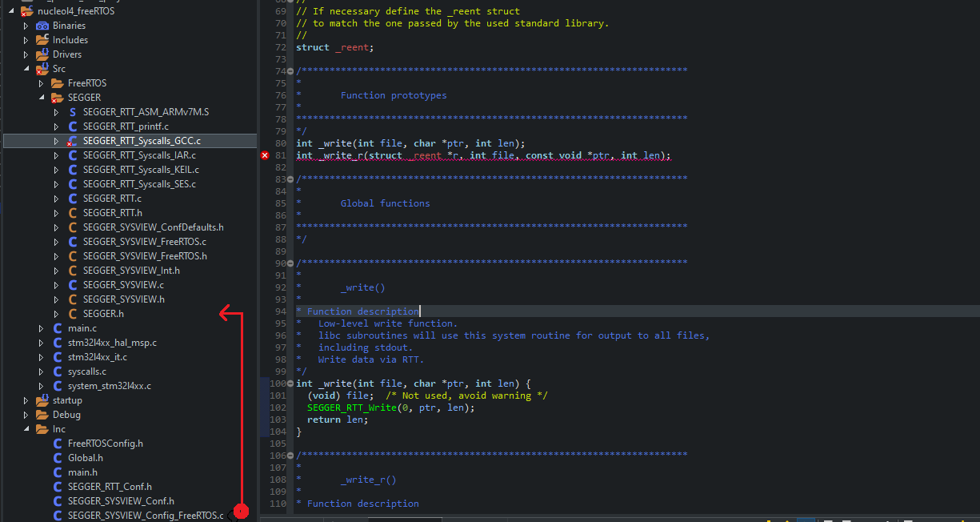Click the error marker on line 81
This screenshot has width=980, height=522.
pyautogui.click(x=265, y=155)
